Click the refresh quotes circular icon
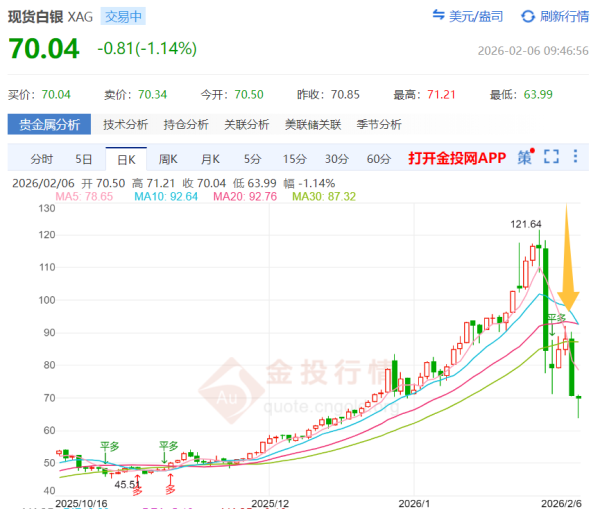This screenshot has height=509, width=600. (526, 16)
